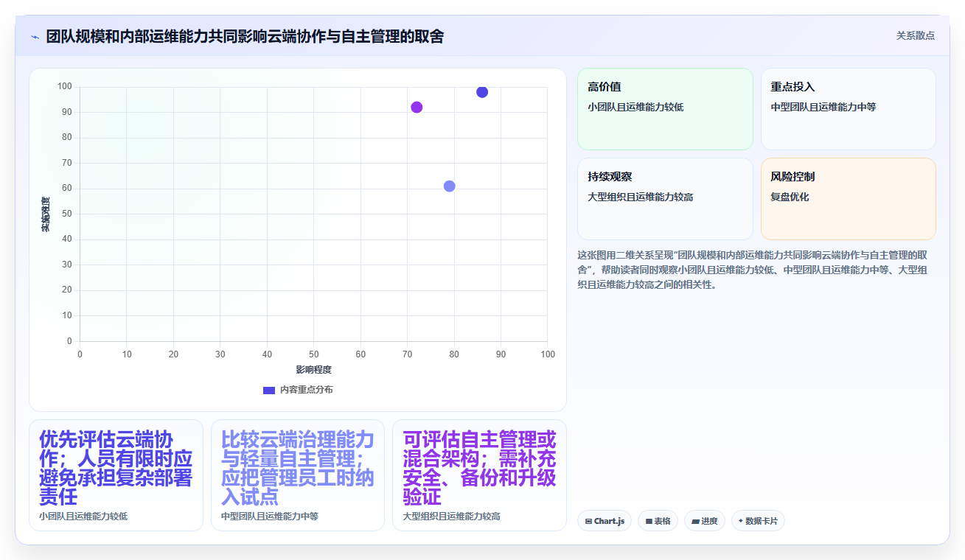
Task: Open the 表格 chip
Action: [x=658, y=521]
